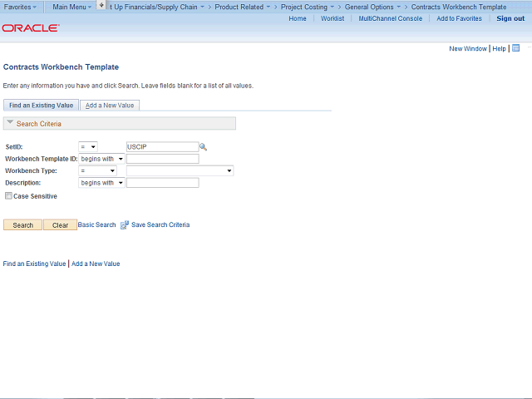Toggle the Case Sensitive checkbox
Image resolution: width=532 pixels, height=399 pixels.
[8, 196]
